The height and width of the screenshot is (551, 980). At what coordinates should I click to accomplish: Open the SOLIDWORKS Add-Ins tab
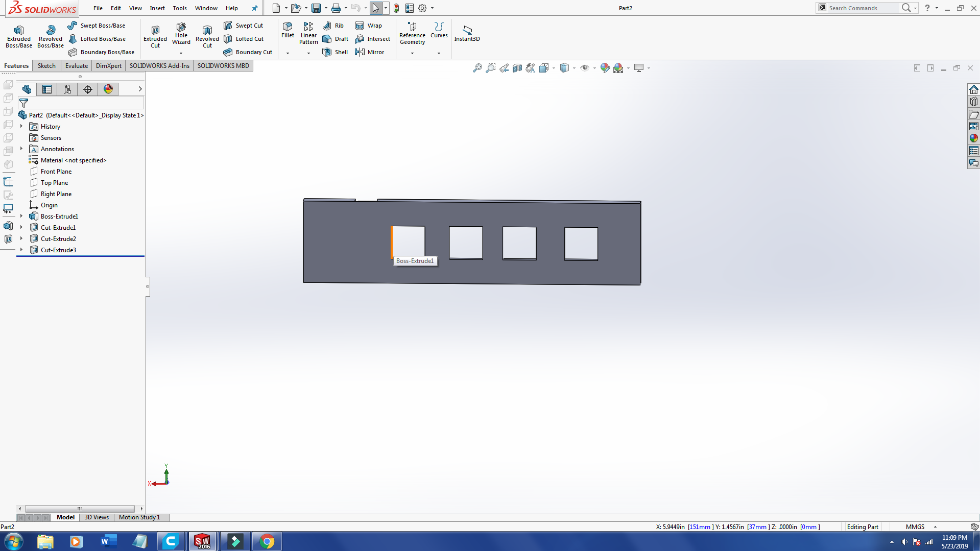click(159, 66)
